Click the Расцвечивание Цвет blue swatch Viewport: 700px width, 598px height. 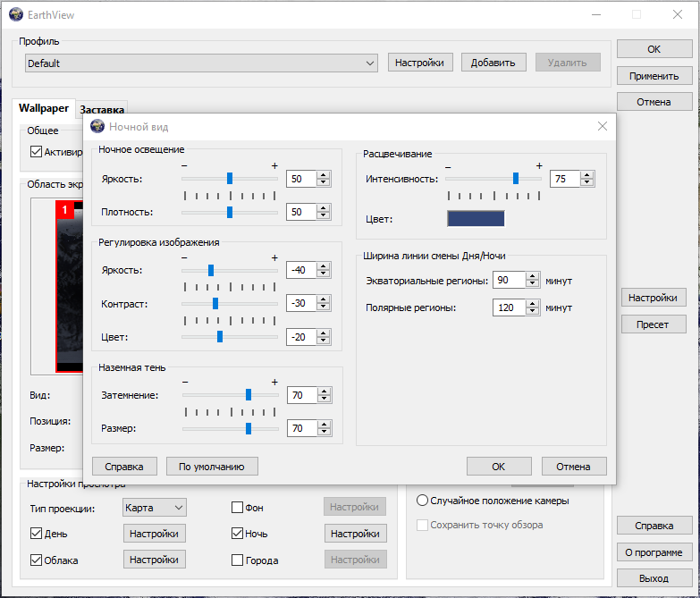pyautogui.click(x=476, y=219)
